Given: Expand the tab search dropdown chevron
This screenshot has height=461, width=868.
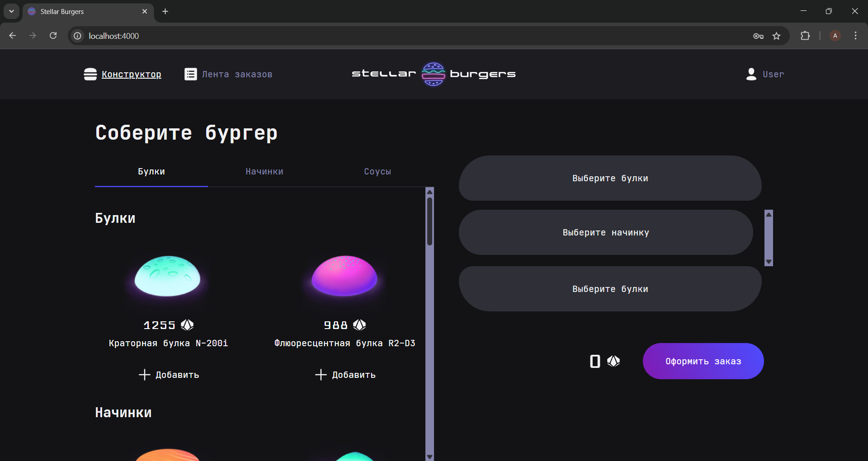Looking at the screenshot, I should click(x=11, y=11).
